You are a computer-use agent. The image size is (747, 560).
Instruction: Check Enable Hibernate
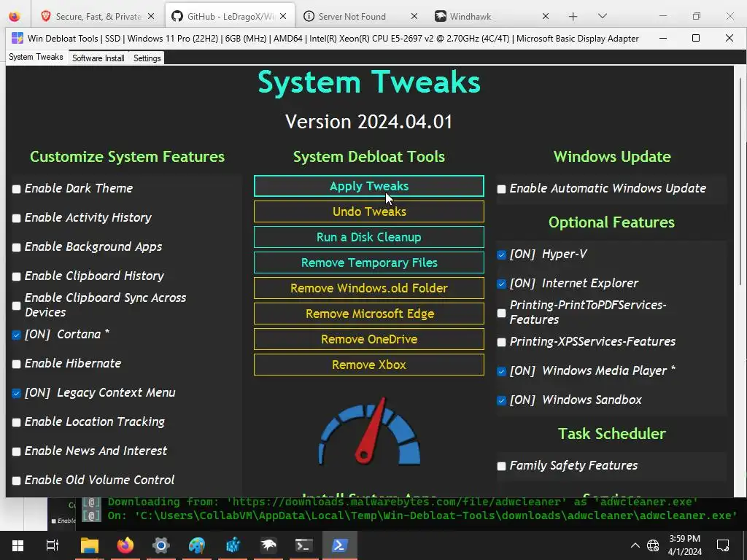coord(17,364)
